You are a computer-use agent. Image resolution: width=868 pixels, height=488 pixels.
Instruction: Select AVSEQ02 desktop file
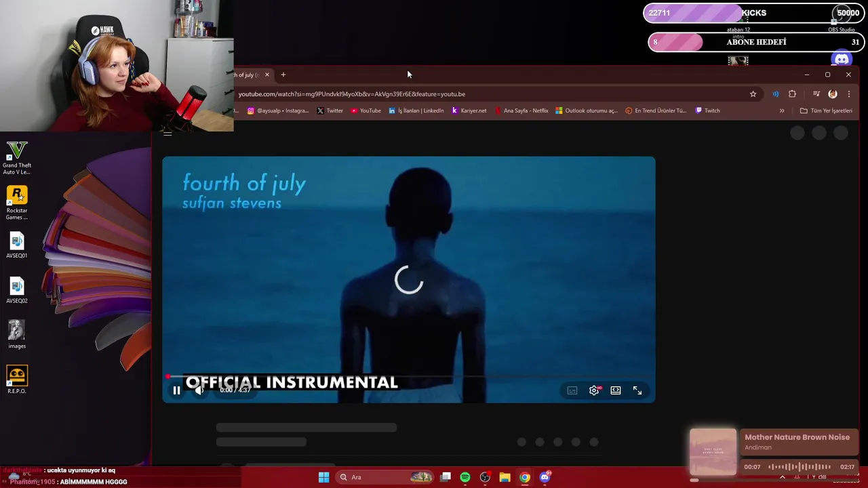click(x=17, y=290)
